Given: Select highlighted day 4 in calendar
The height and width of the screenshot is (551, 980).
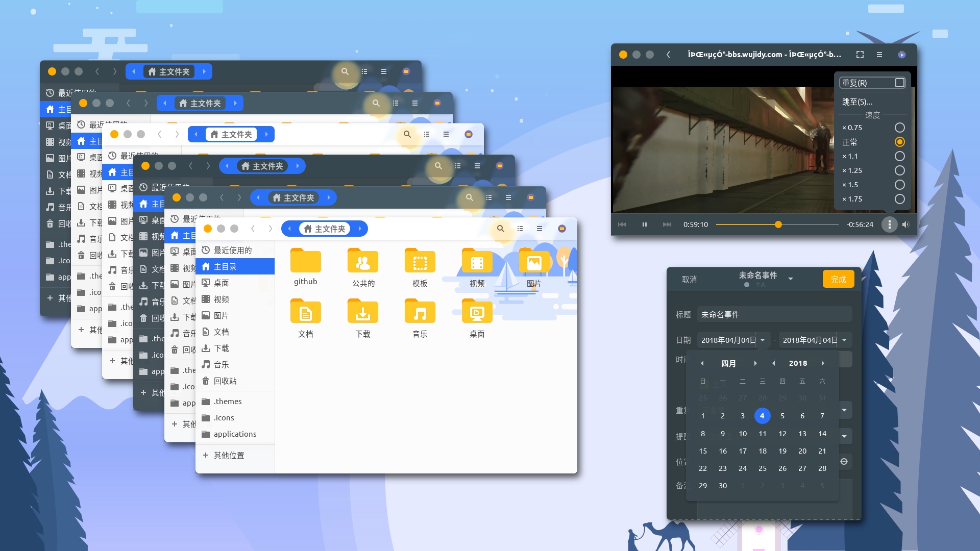Looking at the screenshot, I should click(x=762, y=416).
